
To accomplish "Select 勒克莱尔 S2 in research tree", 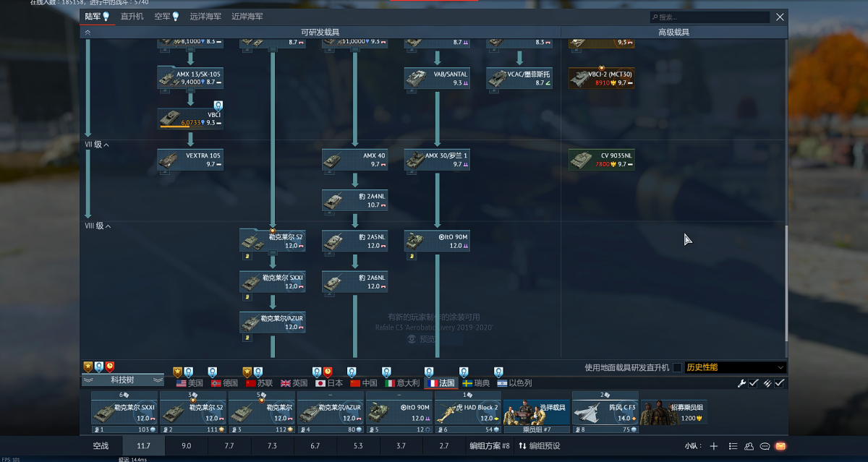I will (273, 241).
